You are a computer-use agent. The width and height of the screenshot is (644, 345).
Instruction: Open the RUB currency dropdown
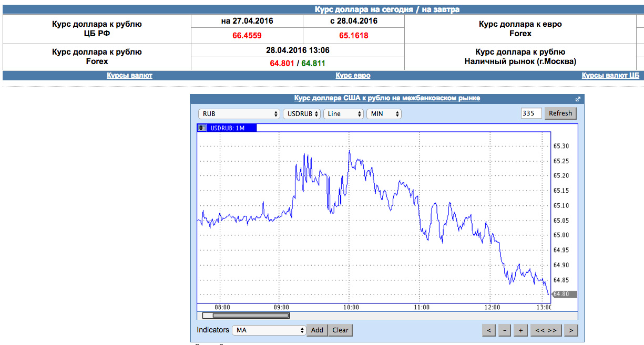click(x=239, y=114)
